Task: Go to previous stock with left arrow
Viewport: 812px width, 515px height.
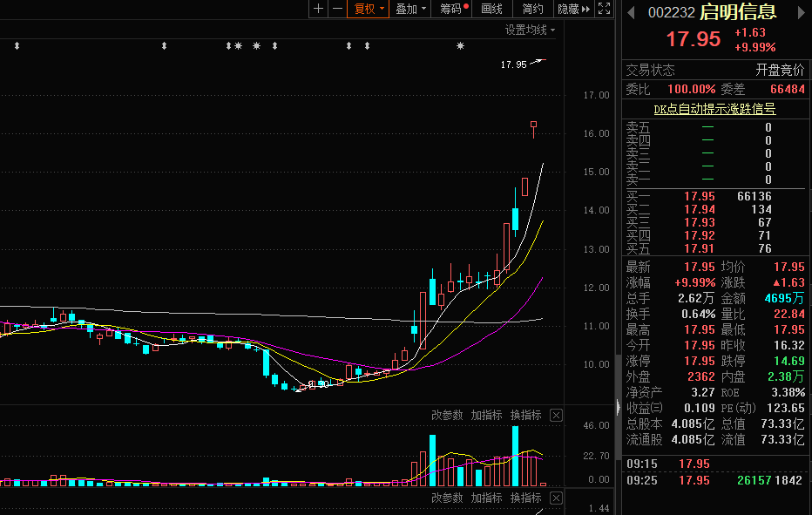Action: [631, 11]
